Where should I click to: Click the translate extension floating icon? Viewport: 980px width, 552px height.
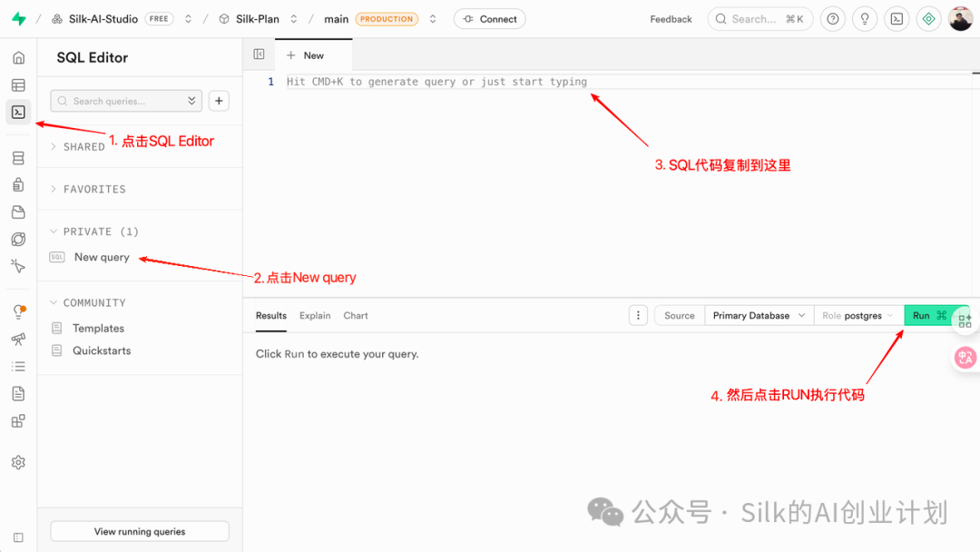point(965,358)
